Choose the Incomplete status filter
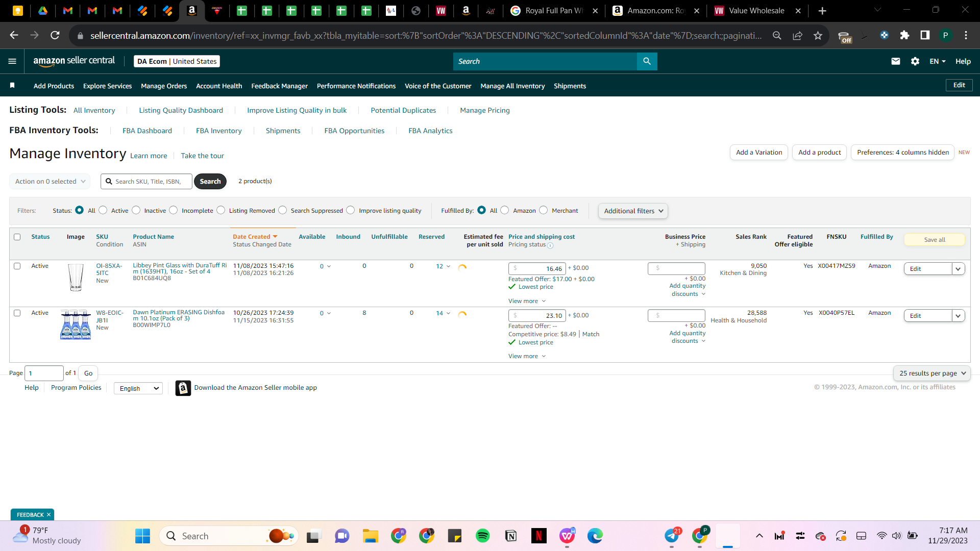 pos(174,210)
